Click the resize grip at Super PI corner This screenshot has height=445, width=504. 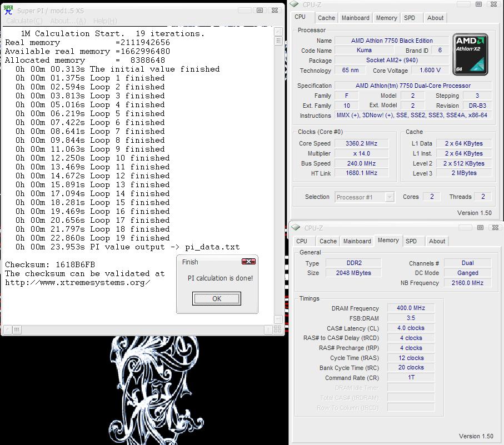pyautogui.click(x=278, y=329)
